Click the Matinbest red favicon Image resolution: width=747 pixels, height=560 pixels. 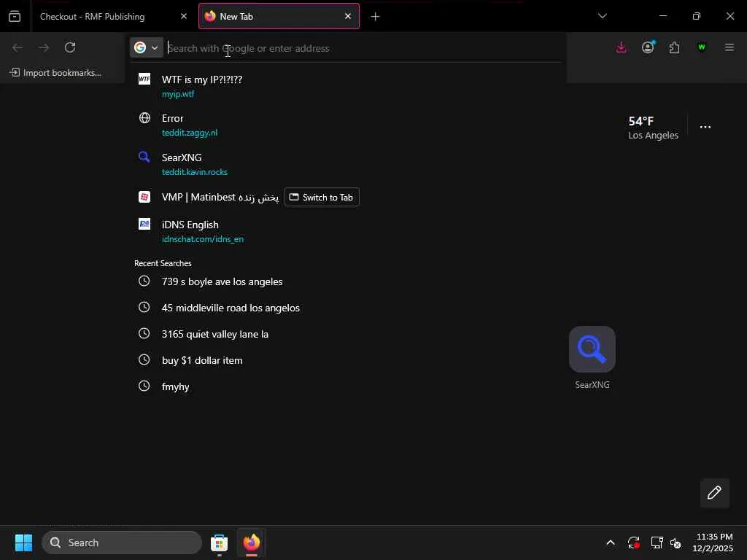click(x=144, y=197)
